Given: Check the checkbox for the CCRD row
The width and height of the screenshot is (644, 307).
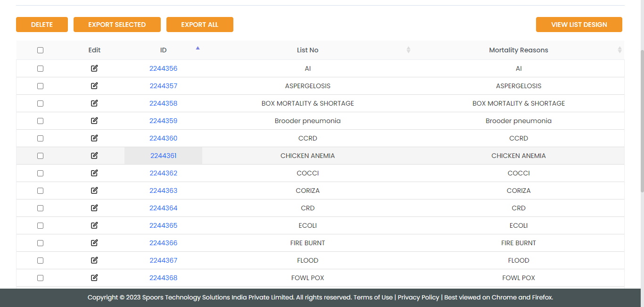Looking at the screenshot, I should point(40,138).
